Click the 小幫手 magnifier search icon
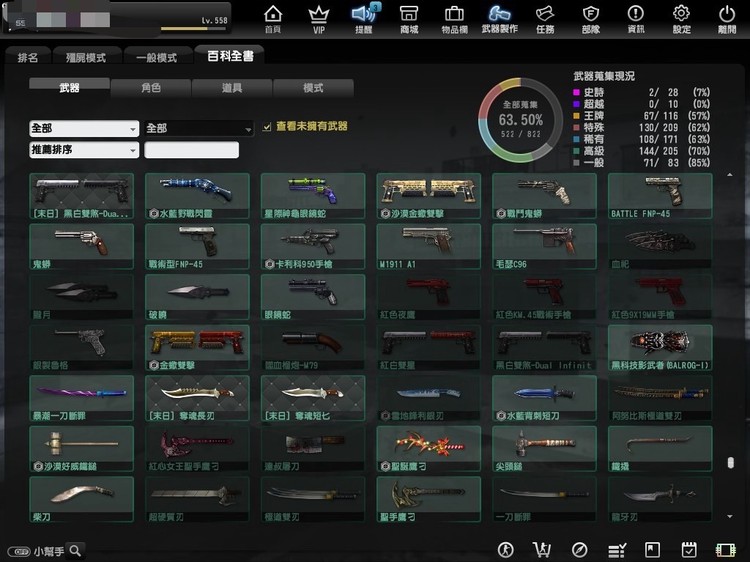The image size is (750, 562). [x=75, y=551]
